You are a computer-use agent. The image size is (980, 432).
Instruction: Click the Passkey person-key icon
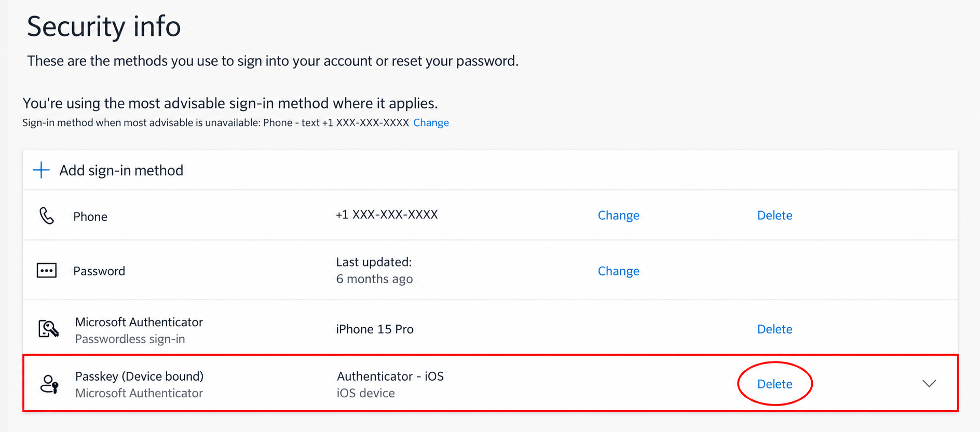pyautogui.click(x=49, y=384)
